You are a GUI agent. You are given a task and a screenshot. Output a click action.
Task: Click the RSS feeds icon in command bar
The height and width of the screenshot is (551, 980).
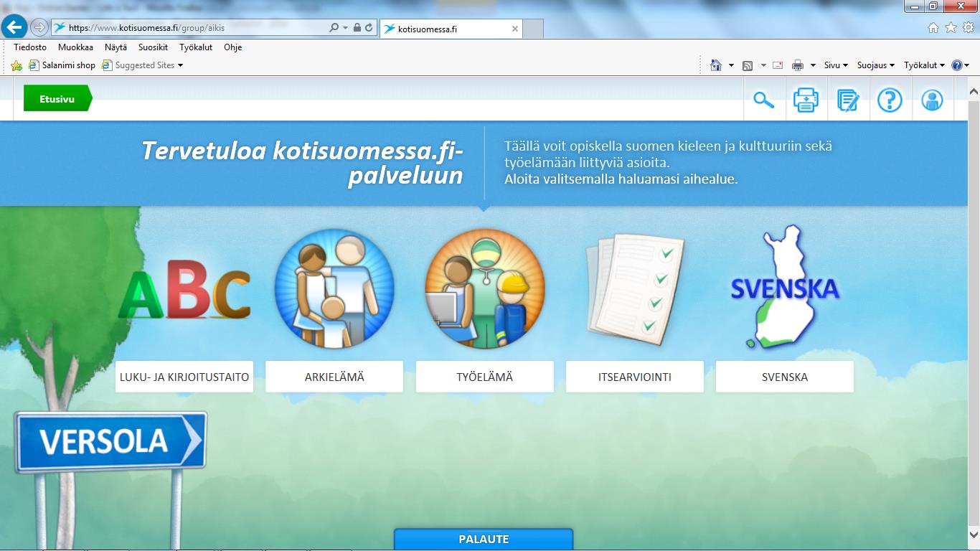point(748,65)
